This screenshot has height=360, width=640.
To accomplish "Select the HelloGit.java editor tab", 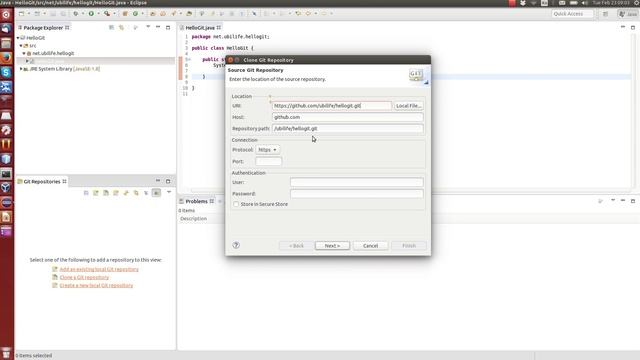I will [x=200, y=28].
